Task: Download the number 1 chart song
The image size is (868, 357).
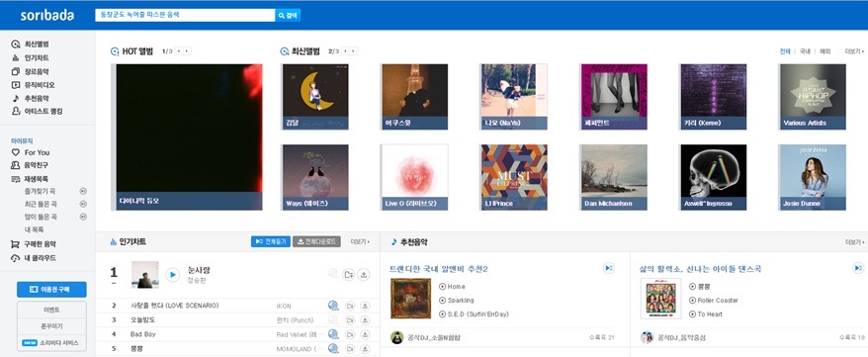Action: [x=364, y=275]
